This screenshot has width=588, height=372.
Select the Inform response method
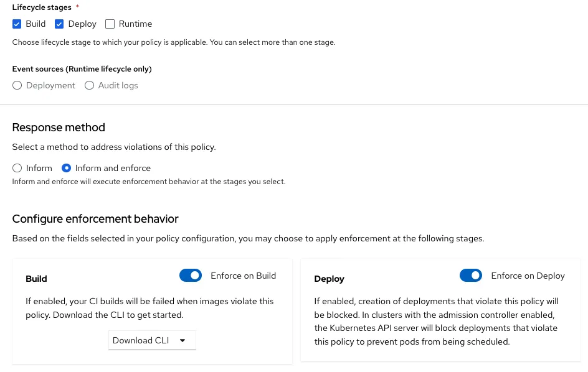17,168
